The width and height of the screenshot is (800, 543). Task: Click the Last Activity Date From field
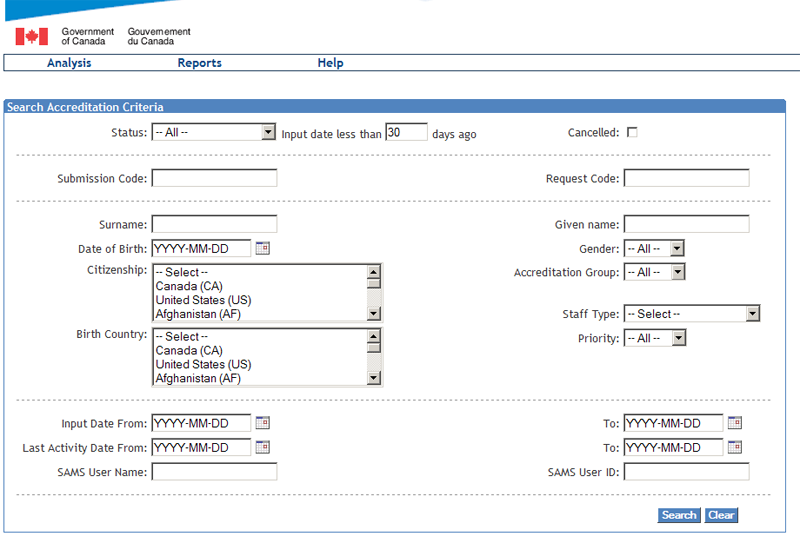coord(201,448)
